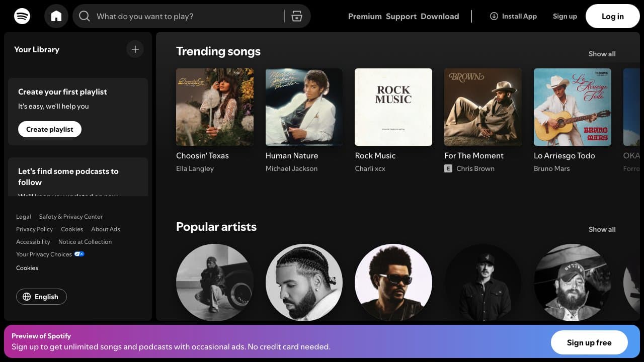Click the Your Privacy Choices toggle icon
This screenshot has height=362, width=644.
79,254
